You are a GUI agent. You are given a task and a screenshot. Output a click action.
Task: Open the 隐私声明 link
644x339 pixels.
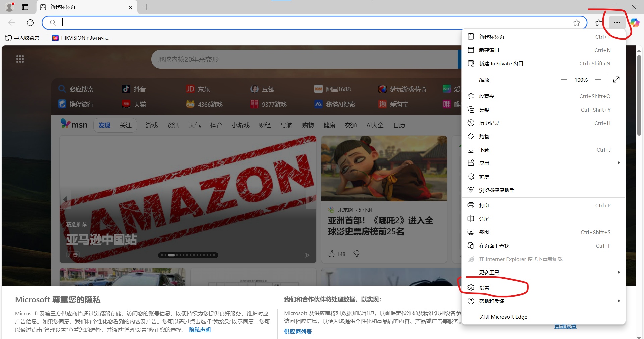click(x=200, y=330)
